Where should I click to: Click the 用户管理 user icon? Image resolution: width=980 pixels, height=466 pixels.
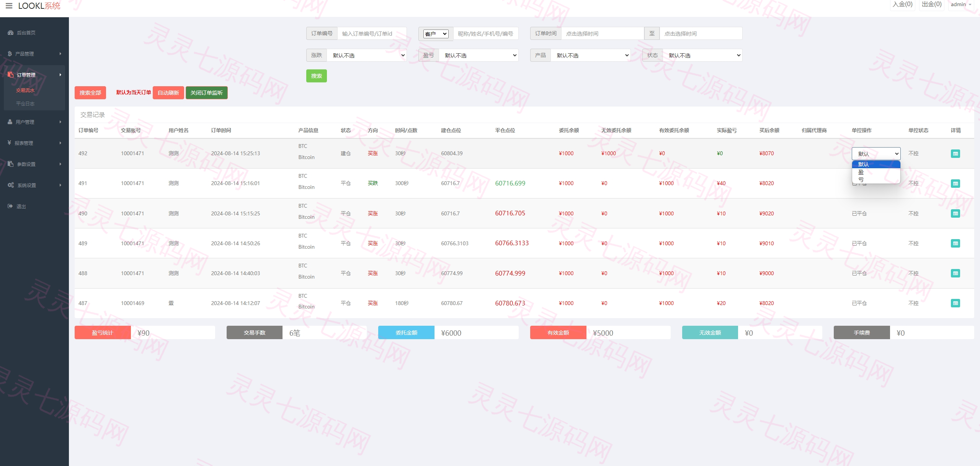[10, 122]
